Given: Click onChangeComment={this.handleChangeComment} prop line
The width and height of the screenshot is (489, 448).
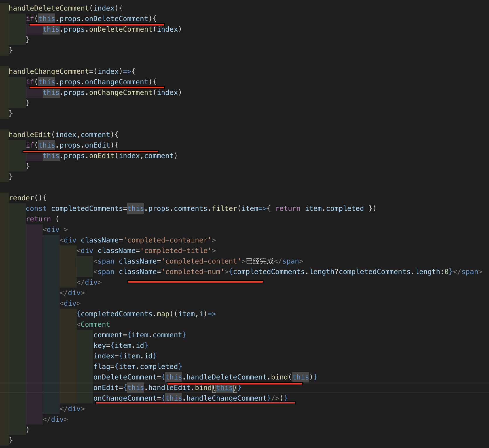Looking at the screenshot, I should point(191,398).
